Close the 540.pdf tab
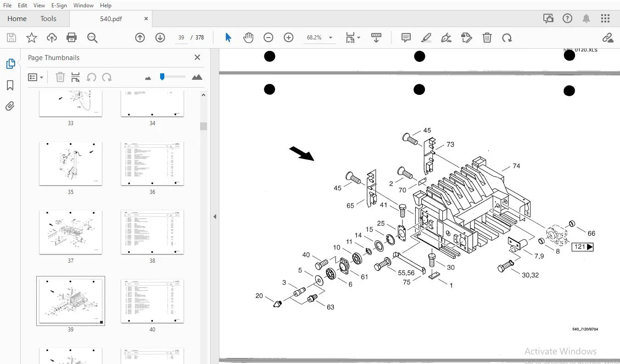The height and width of the screenshot is (364, 620). click(146, 19)
